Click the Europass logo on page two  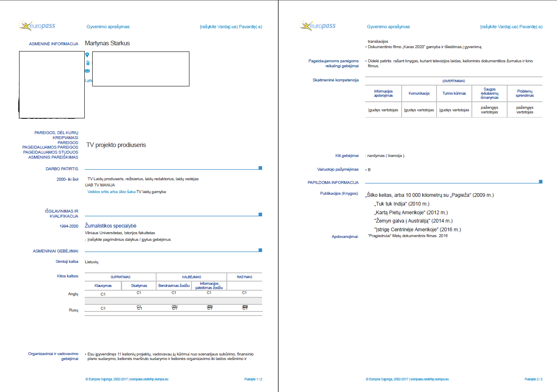tap(317, 26)
